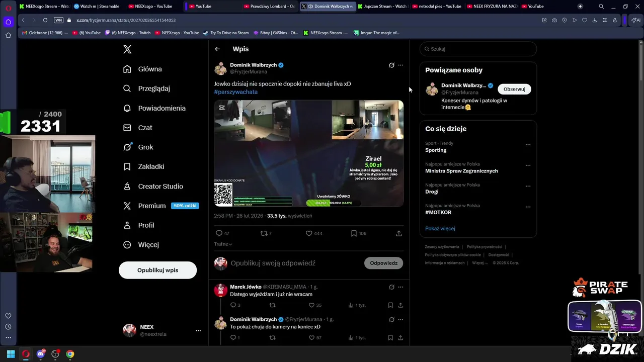The height and width of the screenshot is (362, 644).
Task: Open Imgur bookmark in bookmarks bar
Action: pos(376,33)
